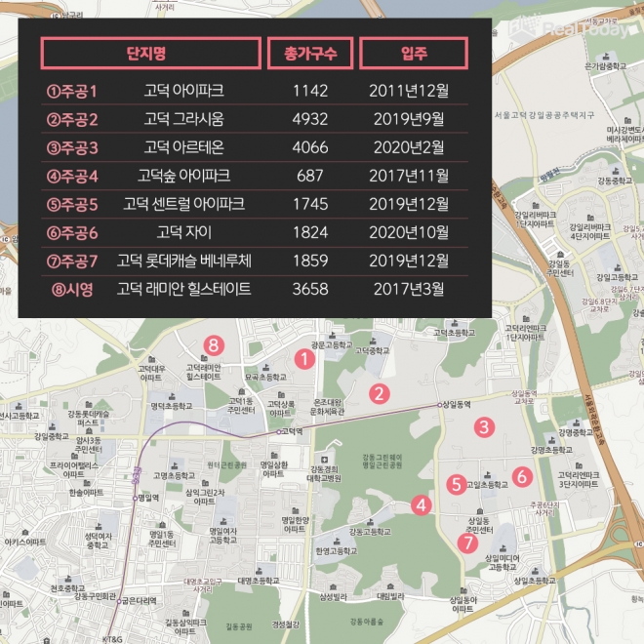Select map marker number 4
The height and width of the screenshot is (644, 644).
click(422, 505)
